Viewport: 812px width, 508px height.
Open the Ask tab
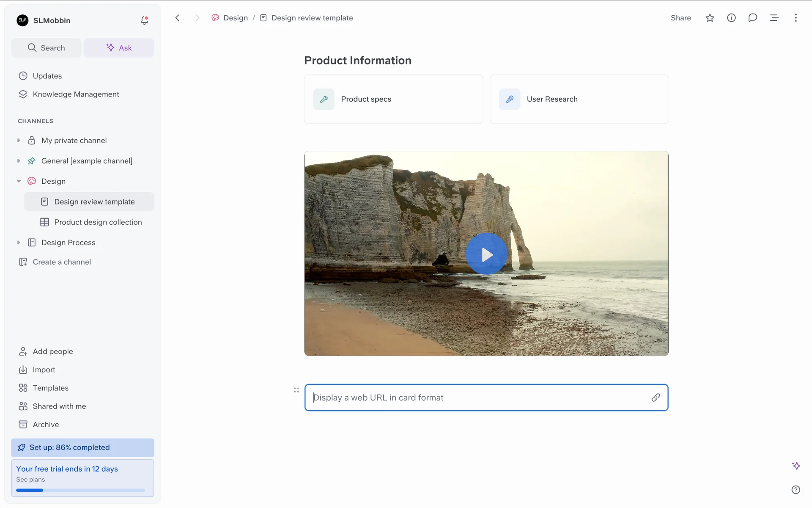(x=119, y=48)
